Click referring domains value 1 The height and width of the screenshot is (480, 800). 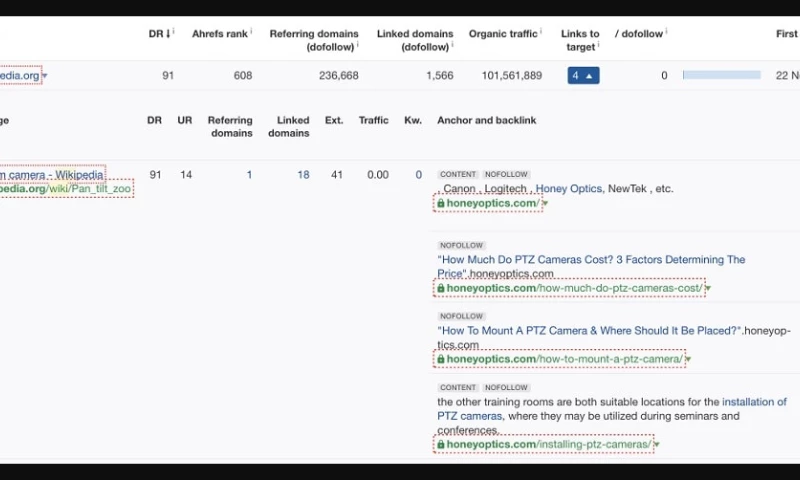click(249, 175)
